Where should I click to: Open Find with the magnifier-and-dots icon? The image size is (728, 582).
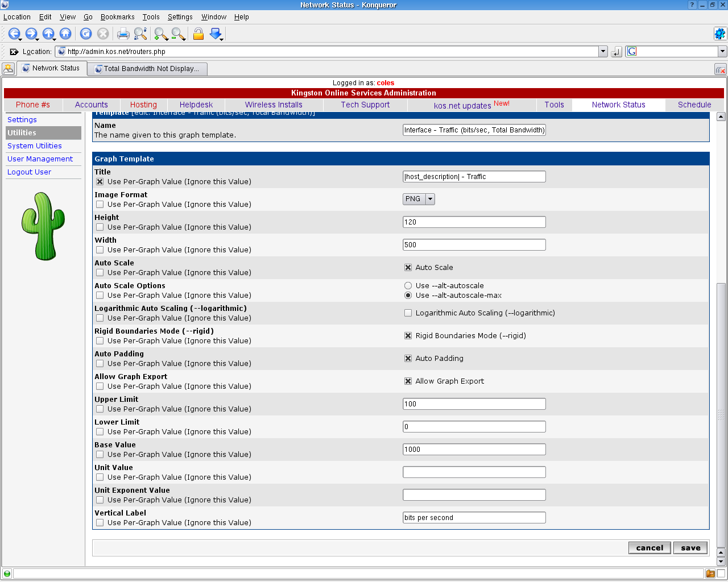coord(140,34)
